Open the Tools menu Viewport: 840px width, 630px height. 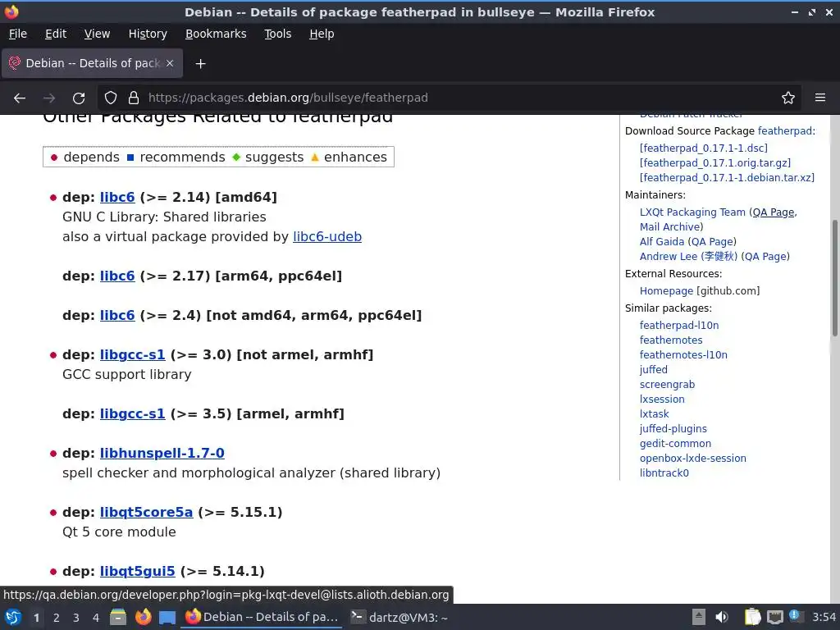277,34
